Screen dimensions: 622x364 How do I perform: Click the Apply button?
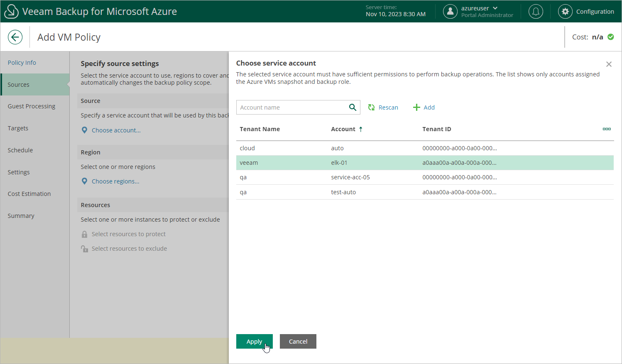(x=255, y=341)
